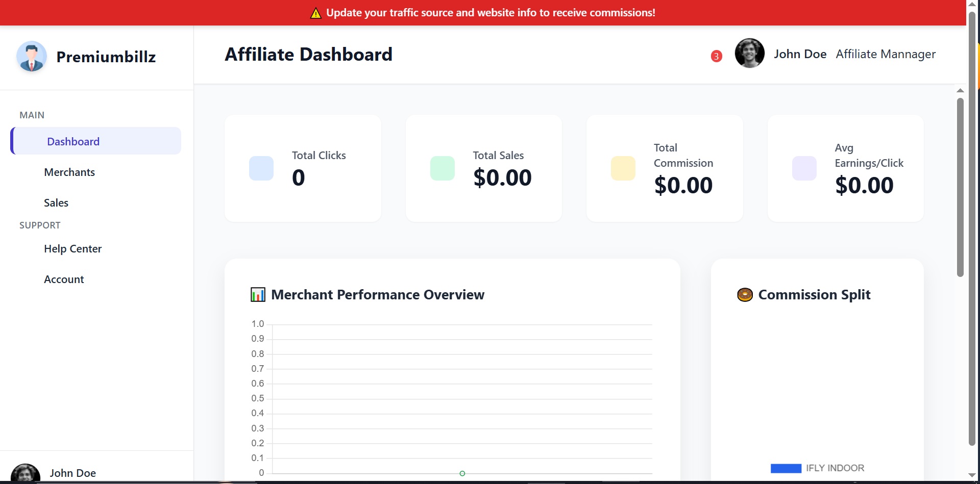Click John Doe name in sidebar footer
The height and width of the screenshot is (484, 980).
(x=72, y=473)
